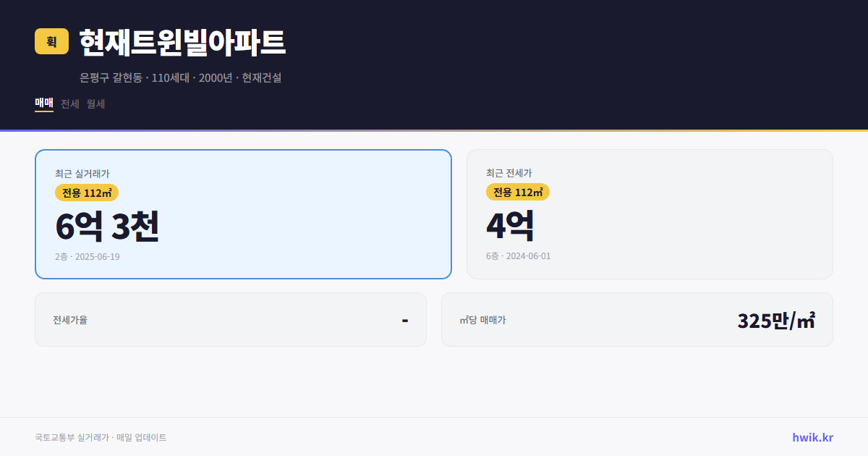Open the 월세 tab
This screenshot has width=868, height=456.
(x=95, y=104)
